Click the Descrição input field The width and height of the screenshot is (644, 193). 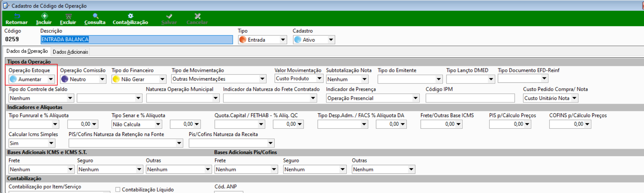tap(137, 39)
